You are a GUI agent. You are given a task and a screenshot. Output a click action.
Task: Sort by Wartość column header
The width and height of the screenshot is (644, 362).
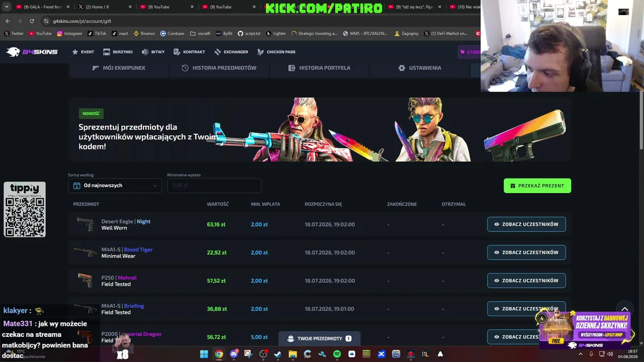pyautogui.click(x=218, y=204)
